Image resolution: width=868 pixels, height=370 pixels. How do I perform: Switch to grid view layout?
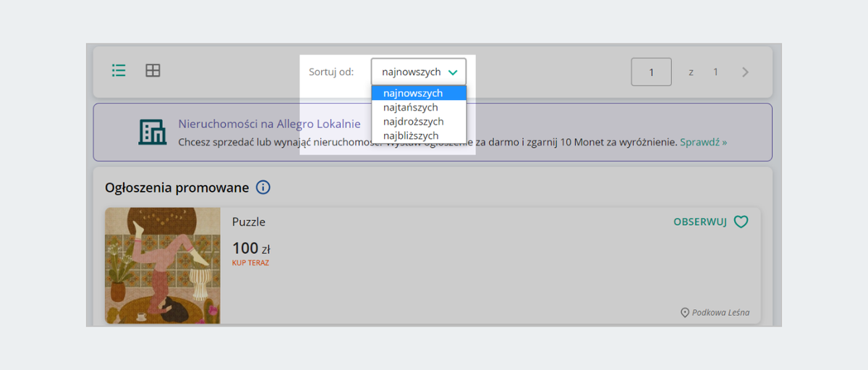(153, 70)
